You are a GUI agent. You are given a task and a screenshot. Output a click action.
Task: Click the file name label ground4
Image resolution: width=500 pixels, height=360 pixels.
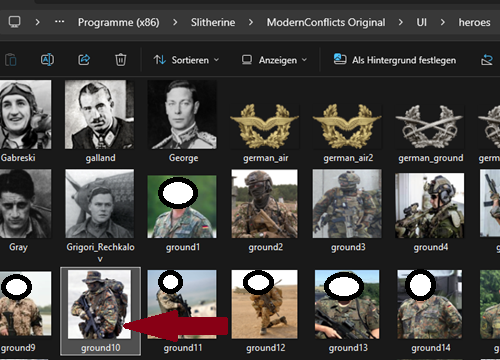[431, 247]
